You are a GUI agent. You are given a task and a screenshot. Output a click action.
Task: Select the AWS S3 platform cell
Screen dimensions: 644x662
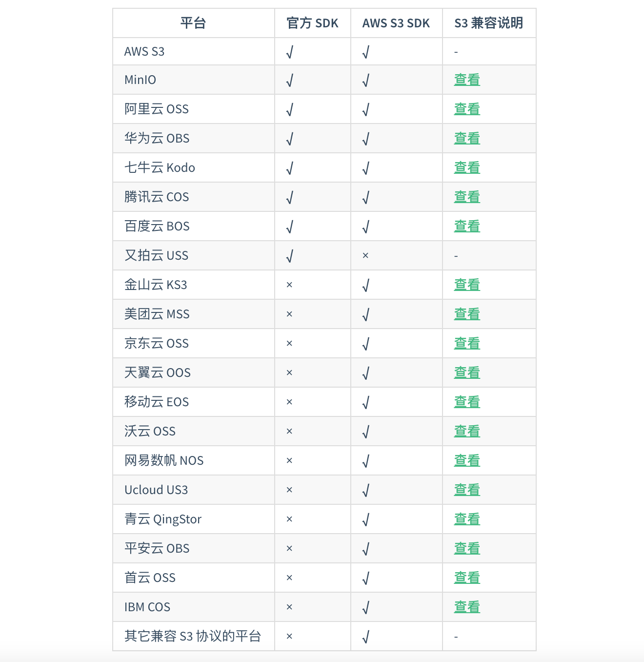coord(193,51)
